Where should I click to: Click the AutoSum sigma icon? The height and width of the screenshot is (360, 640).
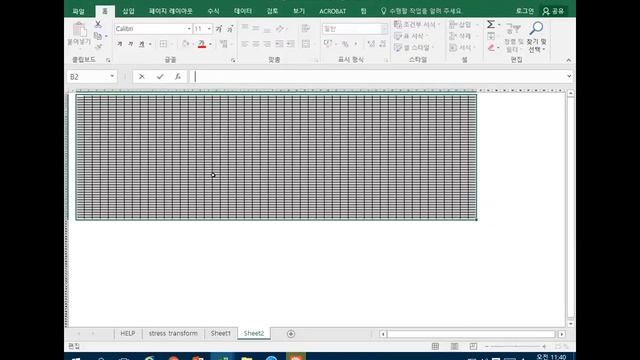[x=491, y=24]
